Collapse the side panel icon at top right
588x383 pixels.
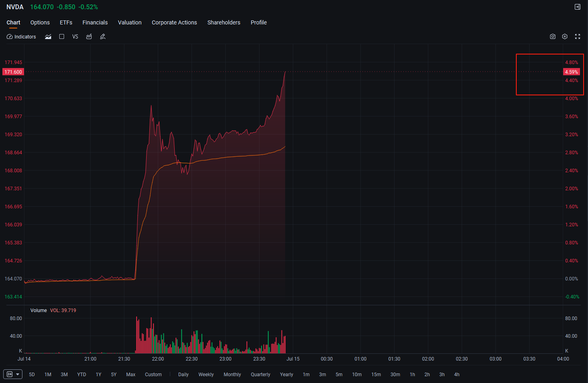click(x=578, y=7)
